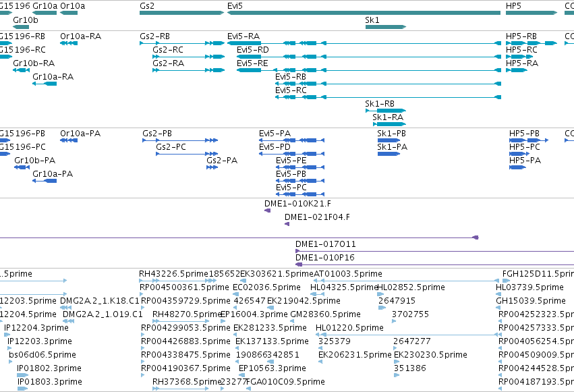Select transcript Sk1-RB
This screenshot has height=392, width=574.
(x=386, y=111)
